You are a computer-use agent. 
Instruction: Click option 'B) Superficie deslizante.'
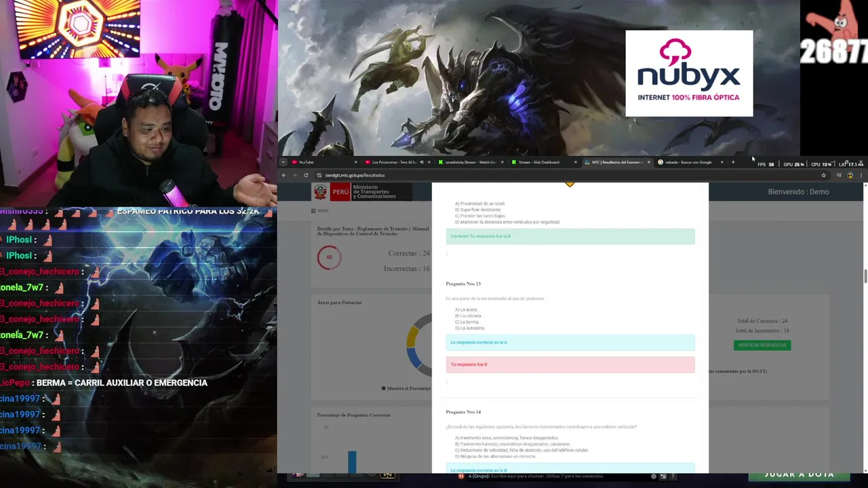click(477, 209)
